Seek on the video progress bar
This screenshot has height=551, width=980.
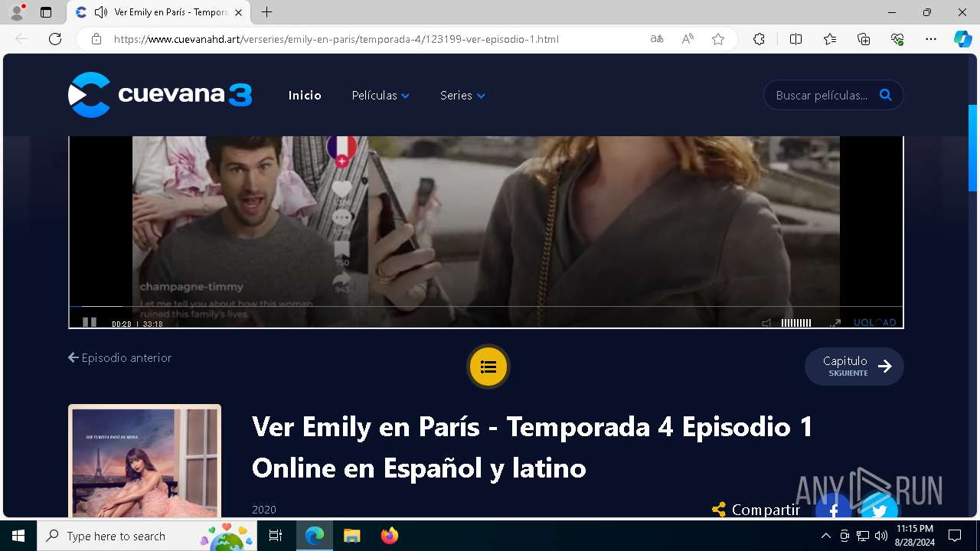tap(486, 306)
